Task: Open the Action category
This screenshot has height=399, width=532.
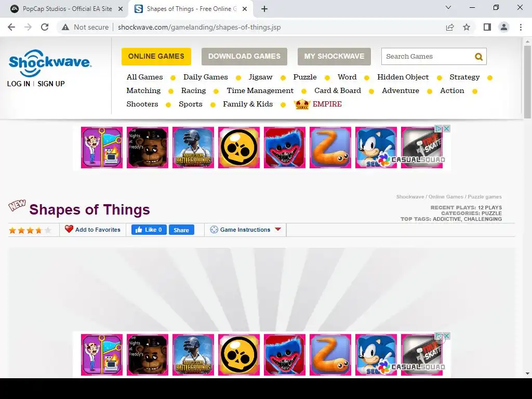Action: [452, 90]
